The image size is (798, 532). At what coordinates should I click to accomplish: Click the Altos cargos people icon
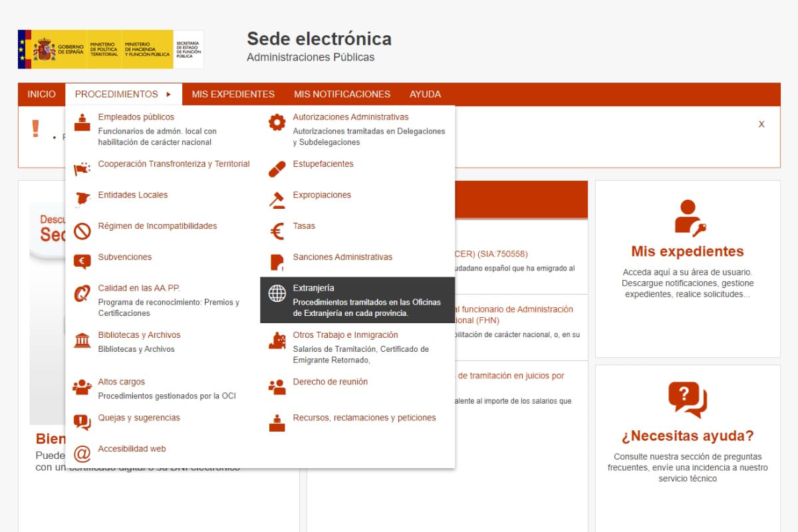point(82,386)
